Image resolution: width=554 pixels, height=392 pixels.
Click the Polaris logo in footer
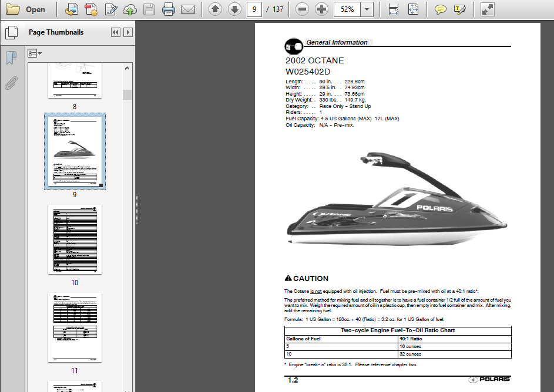click(489, 379)
